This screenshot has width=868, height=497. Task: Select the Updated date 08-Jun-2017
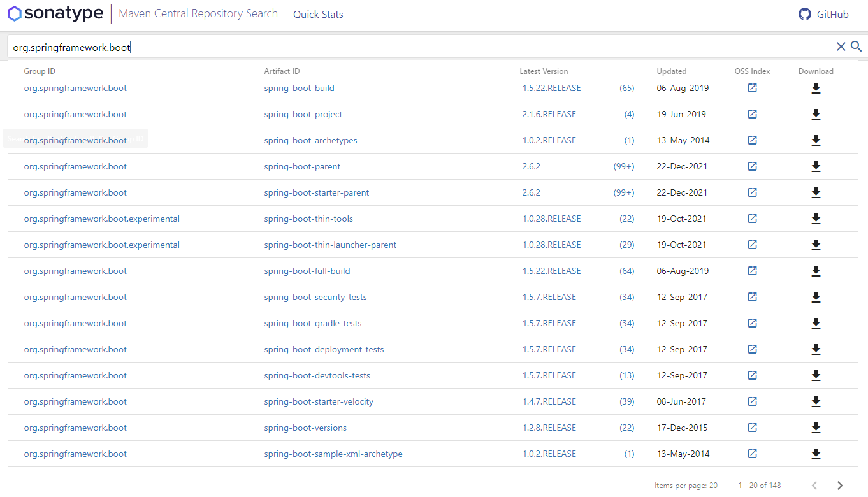(x=682, y=401)
